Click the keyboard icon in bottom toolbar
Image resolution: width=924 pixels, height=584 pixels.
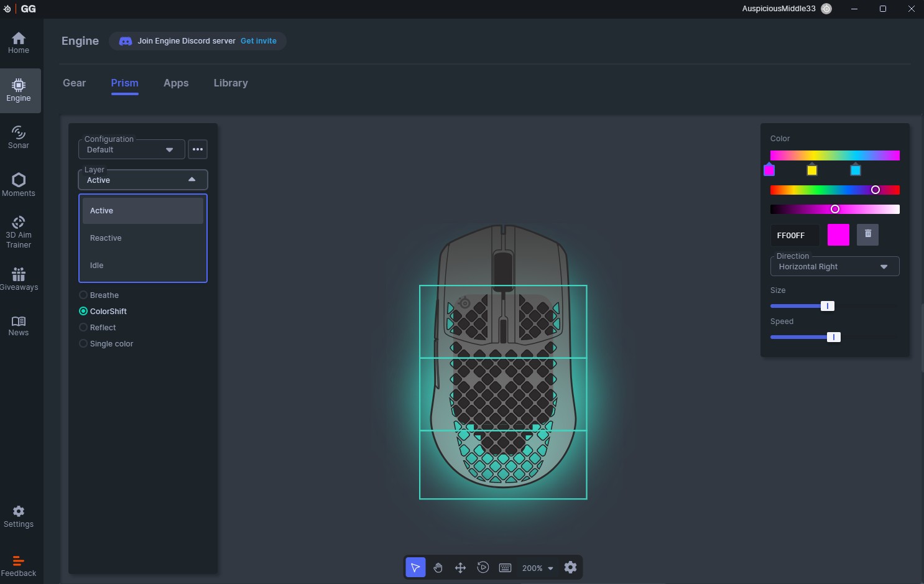(505, 567)
